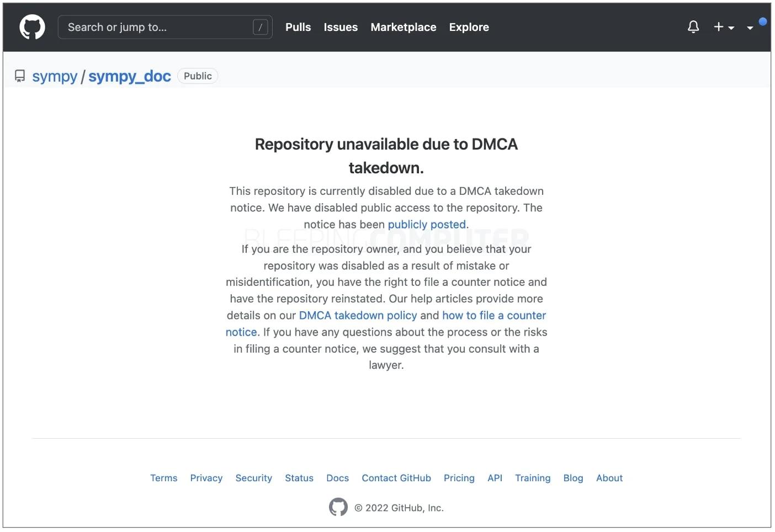Click the sympy_doc repository name

[130, 76]
